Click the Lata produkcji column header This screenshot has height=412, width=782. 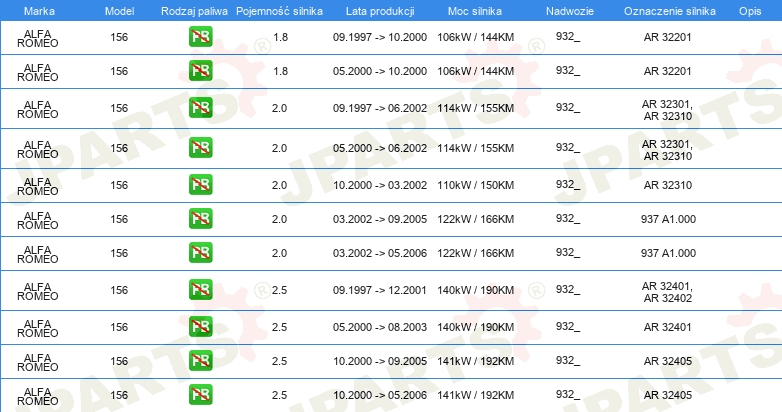point(380,11)
